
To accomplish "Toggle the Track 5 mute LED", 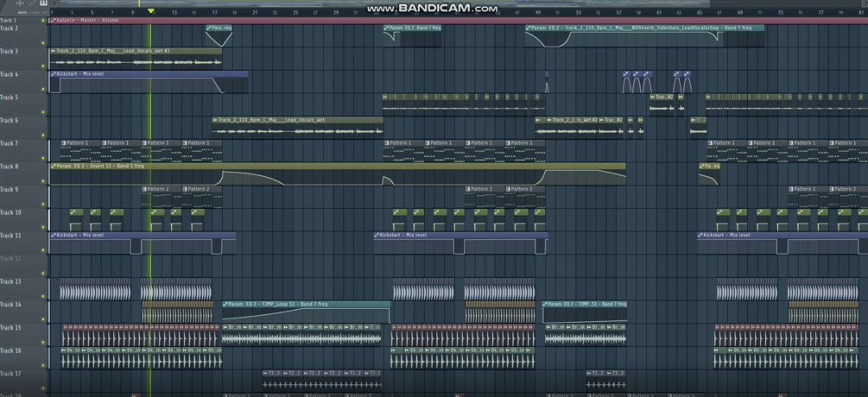I will (x=43, y=111).
